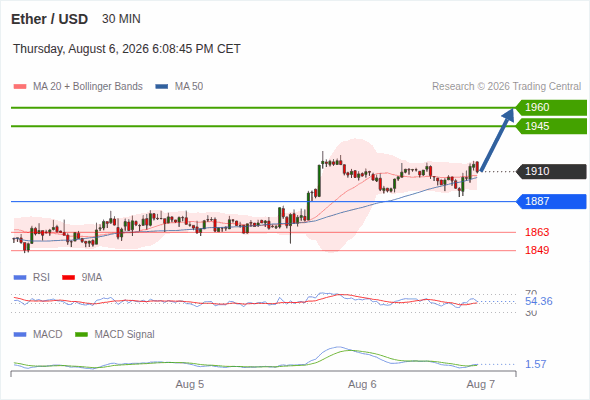
Task: Click the 9MA legend label
Action: [x=92, y=278]
